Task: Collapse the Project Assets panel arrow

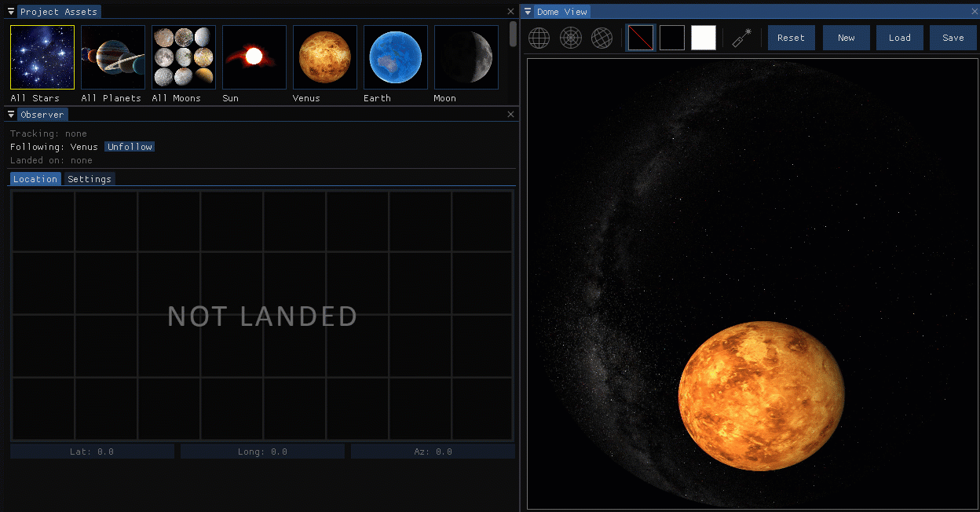Action: point(11,12)
